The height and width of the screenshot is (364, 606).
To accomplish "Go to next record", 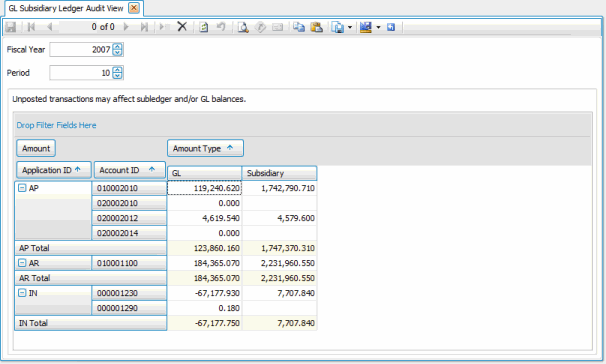I will (x=126, y=27).
